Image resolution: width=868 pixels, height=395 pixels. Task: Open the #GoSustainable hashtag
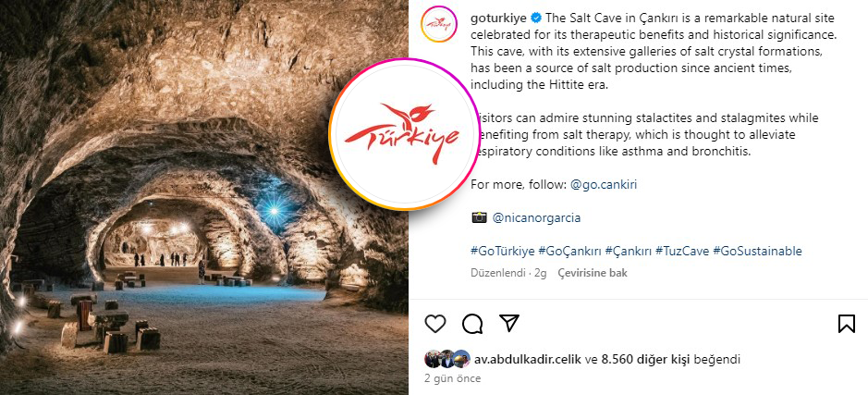757,251
